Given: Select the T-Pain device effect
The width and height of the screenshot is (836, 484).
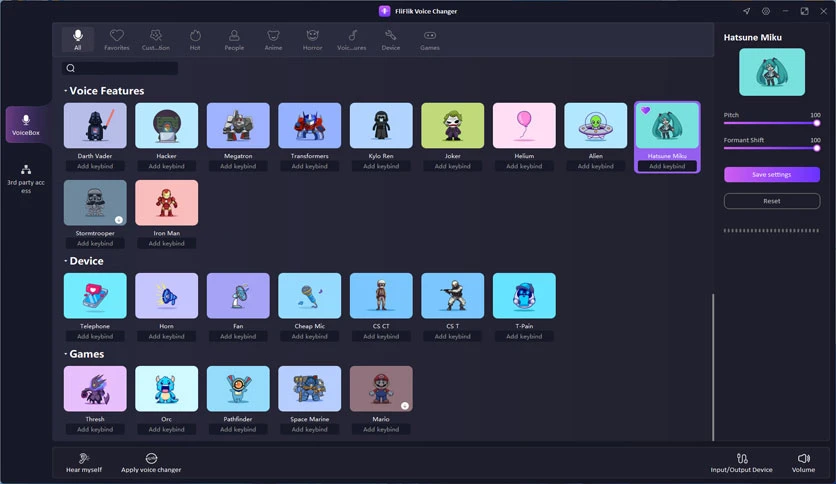Looking at the screenshot, I should pos(524,296).
